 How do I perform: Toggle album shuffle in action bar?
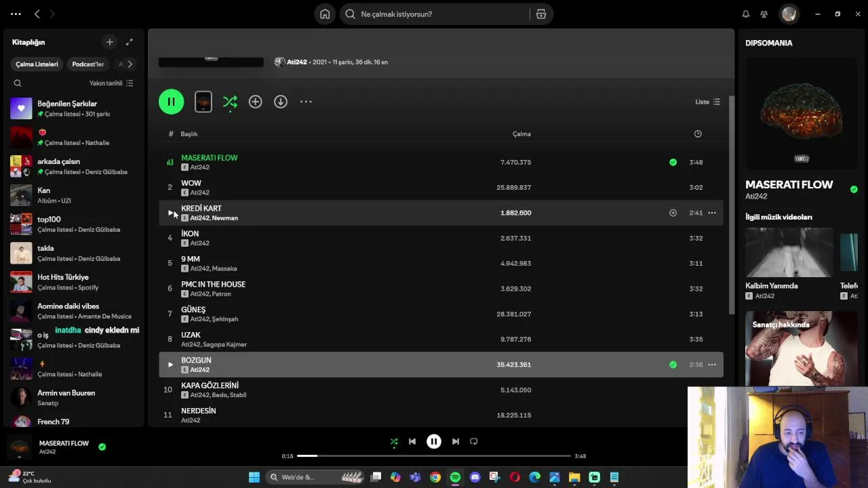point(230,102)
